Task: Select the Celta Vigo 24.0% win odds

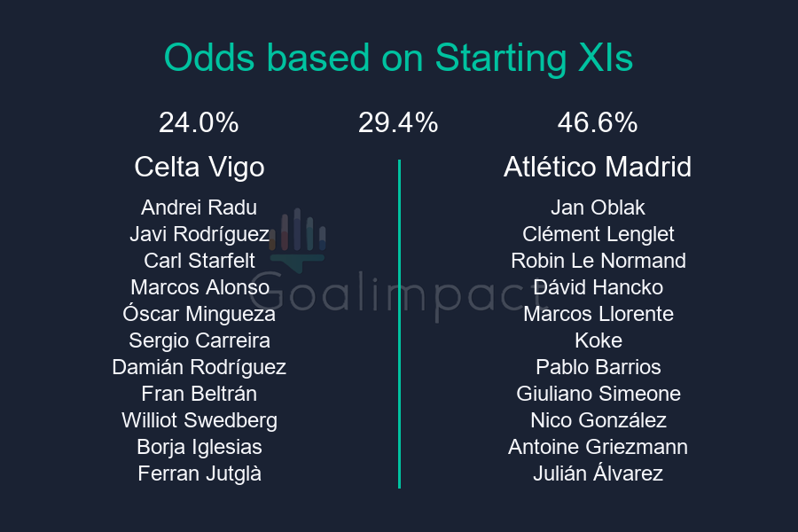Action: pyautogui.click(x=199, y=123)
